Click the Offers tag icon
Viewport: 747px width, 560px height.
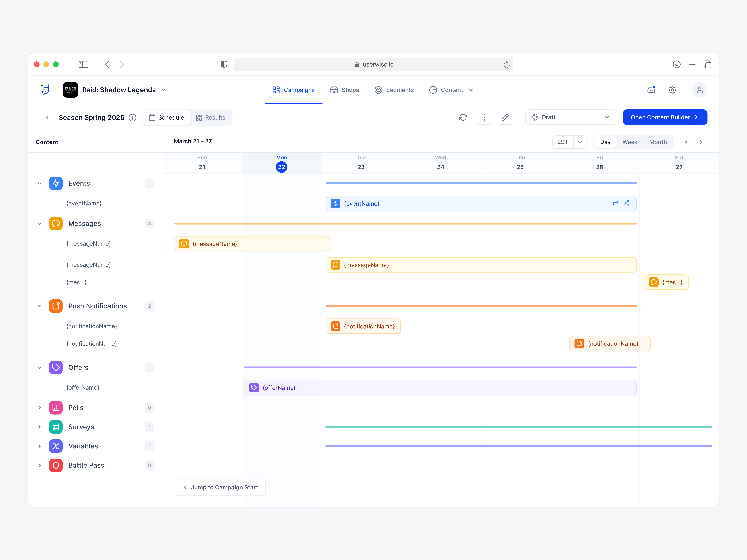pyautogui.click(x=56, y=367)
